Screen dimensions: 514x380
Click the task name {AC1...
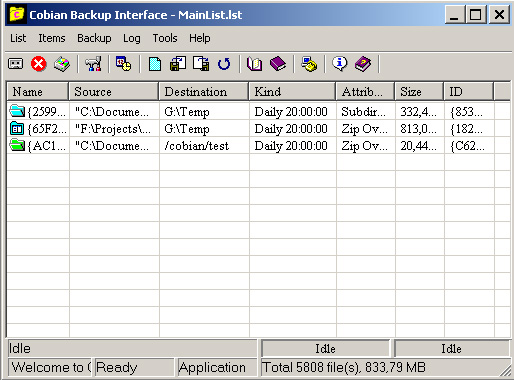click(47, 146)
